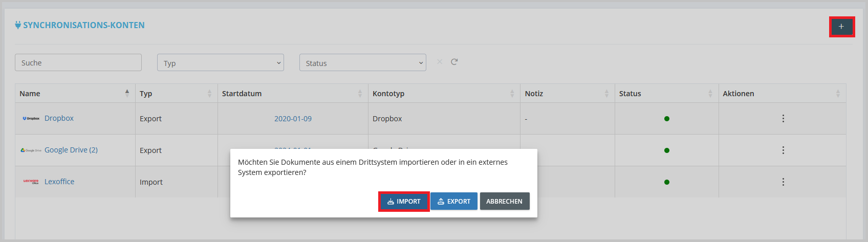The height and width of the screenshot is (242, 868).
Task: Cancel the dialog with Abbrechen
Action: point(505,201)
